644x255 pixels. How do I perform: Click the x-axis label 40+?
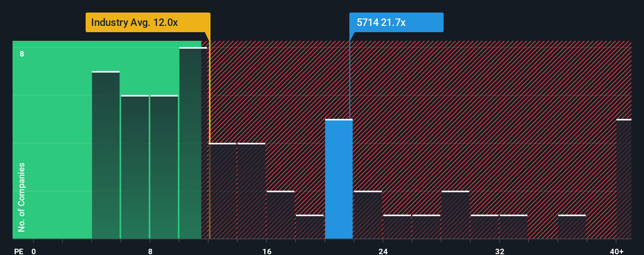[617, 251]
